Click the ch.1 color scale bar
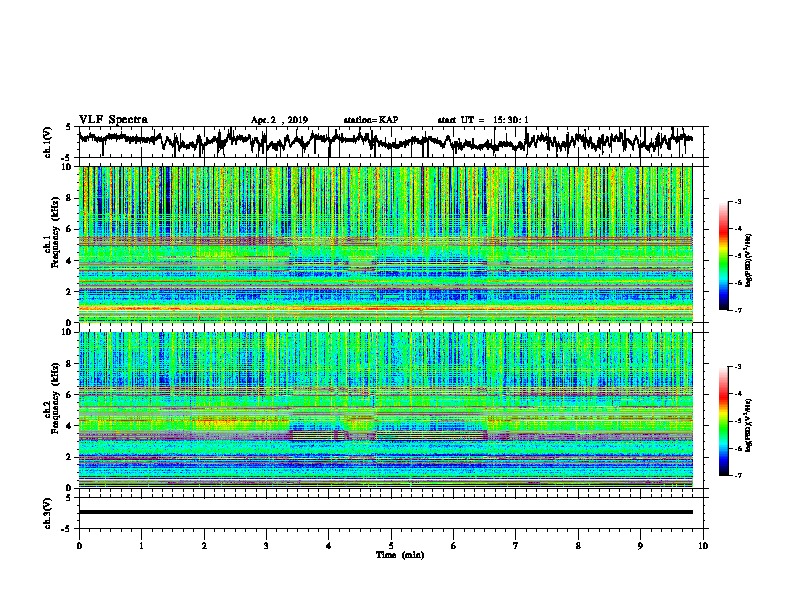The image size is (792, 612). [723, 256]
